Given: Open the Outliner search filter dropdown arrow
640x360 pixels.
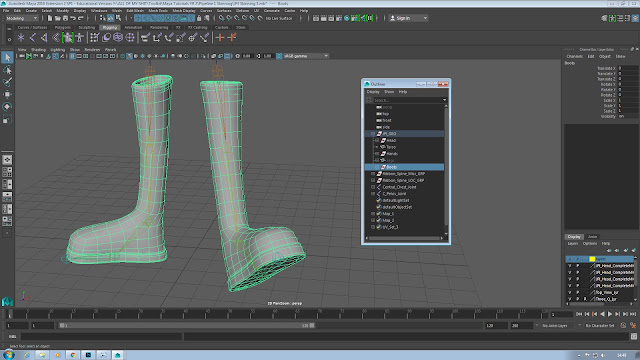Looking at the screenshot, I should 444,100.
